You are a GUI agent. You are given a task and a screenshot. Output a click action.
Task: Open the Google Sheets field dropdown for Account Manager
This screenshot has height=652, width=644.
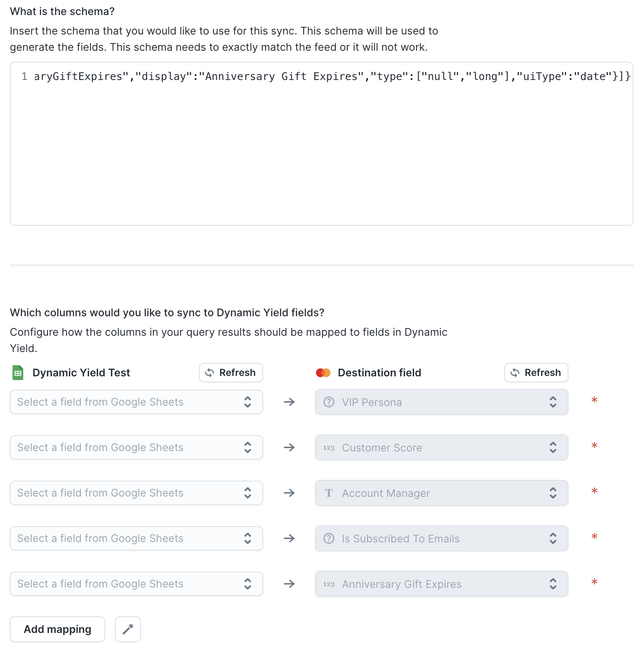point(136,493)
